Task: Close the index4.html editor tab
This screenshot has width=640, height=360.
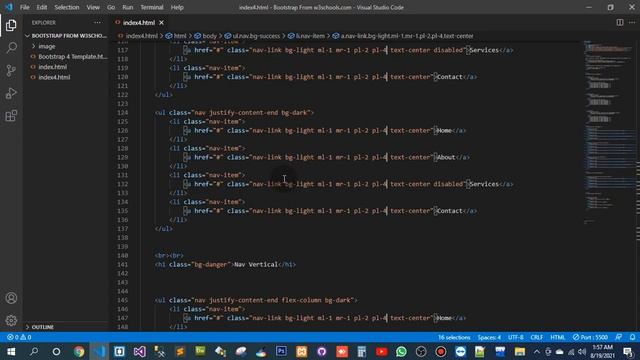Action: pos(162,22)
